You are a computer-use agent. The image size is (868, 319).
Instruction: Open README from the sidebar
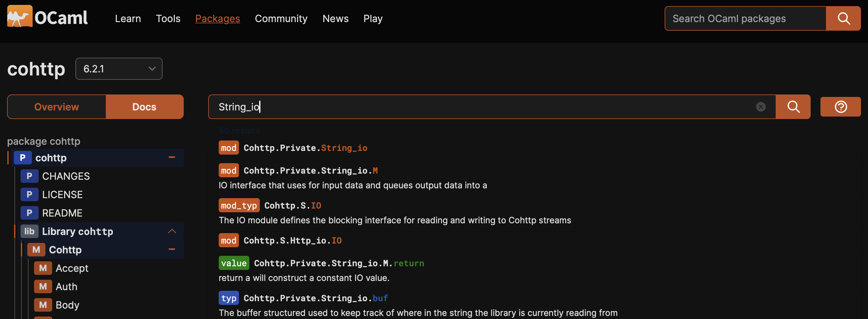(x=62, y=213)
